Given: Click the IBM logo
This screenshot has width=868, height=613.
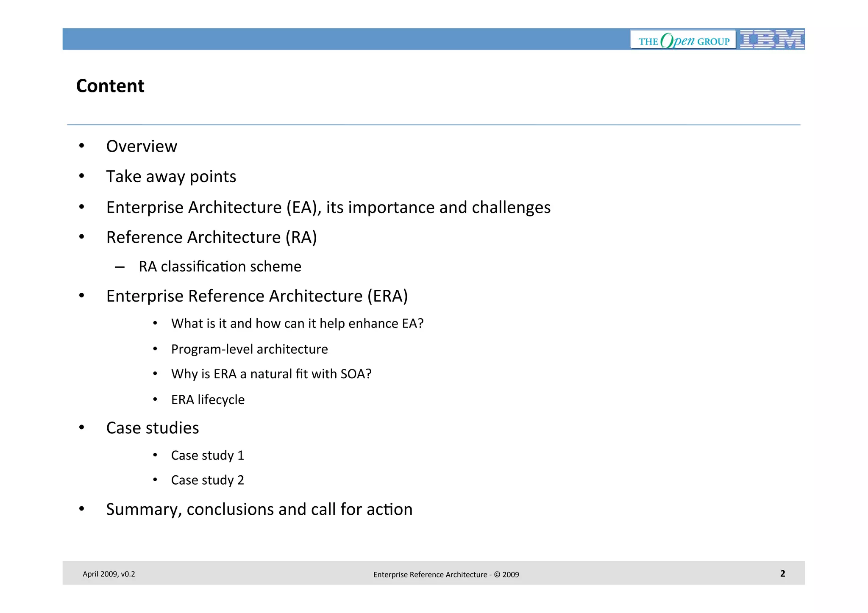Looking at the screenshot, I should (772, 39).
